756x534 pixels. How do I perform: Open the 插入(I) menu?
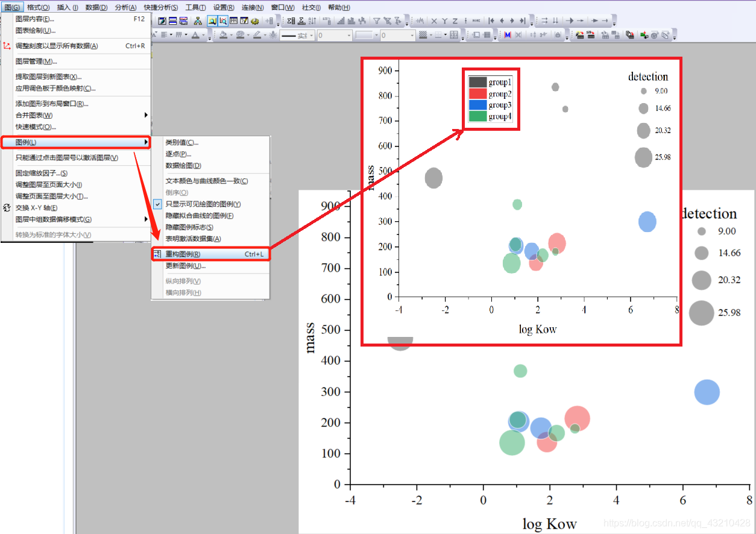(x=68, y=7)
